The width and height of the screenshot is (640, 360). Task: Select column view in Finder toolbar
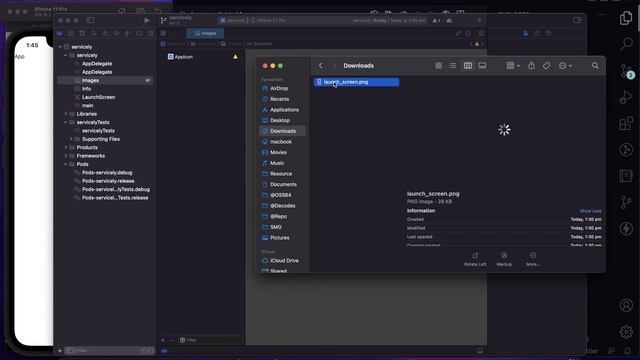468,66
